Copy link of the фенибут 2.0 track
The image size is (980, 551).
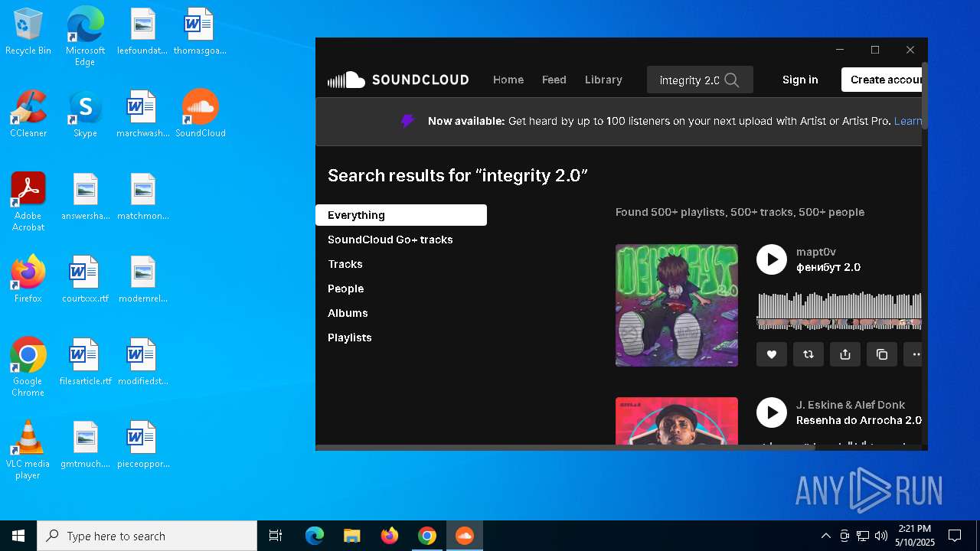click(882, 354)
